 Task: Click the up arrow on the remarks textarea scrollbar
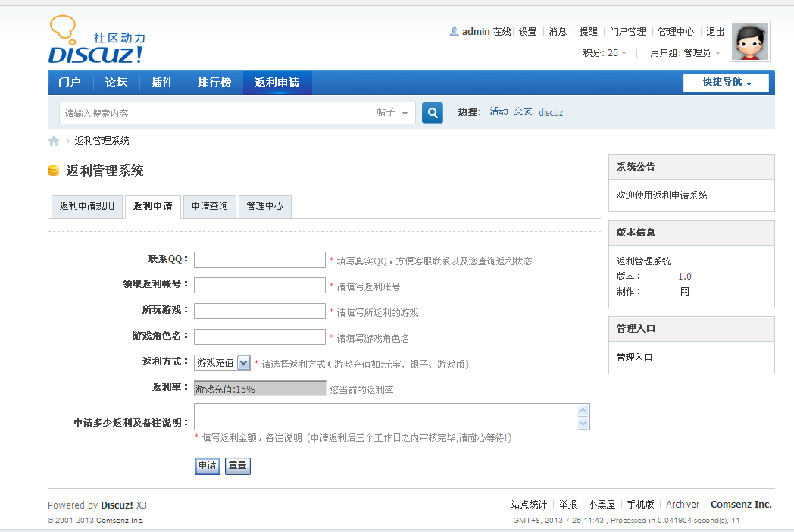(583, 409)
